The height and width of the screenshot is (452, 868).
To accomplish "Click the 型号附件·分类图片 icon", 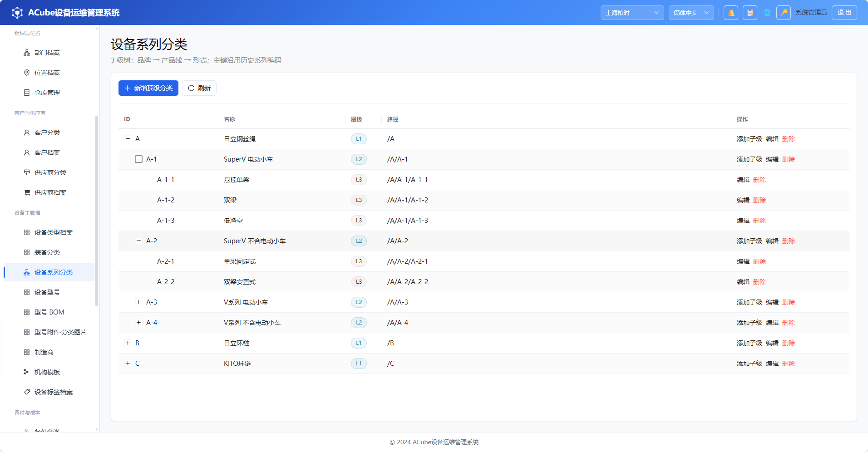I will [27, 332].
